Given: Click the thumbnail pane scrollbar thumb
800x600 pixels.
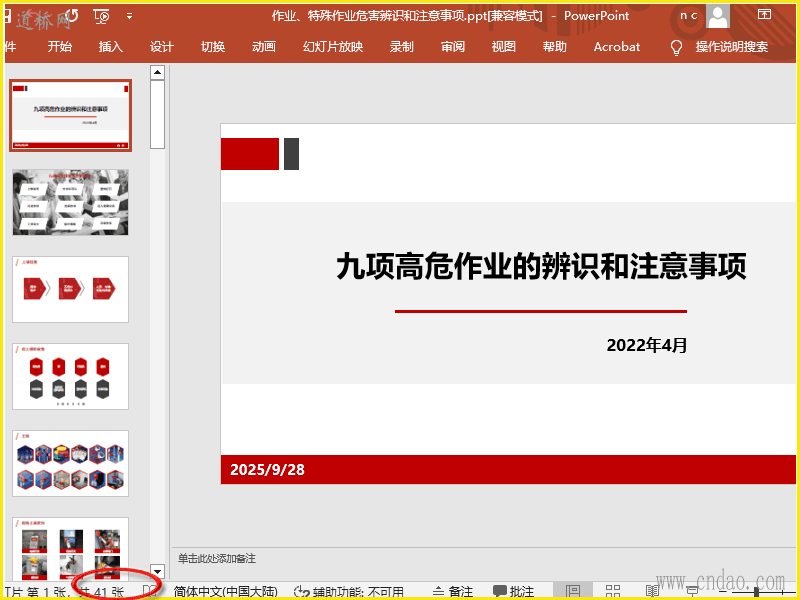Looking at the screenshot, I should 158,114.
